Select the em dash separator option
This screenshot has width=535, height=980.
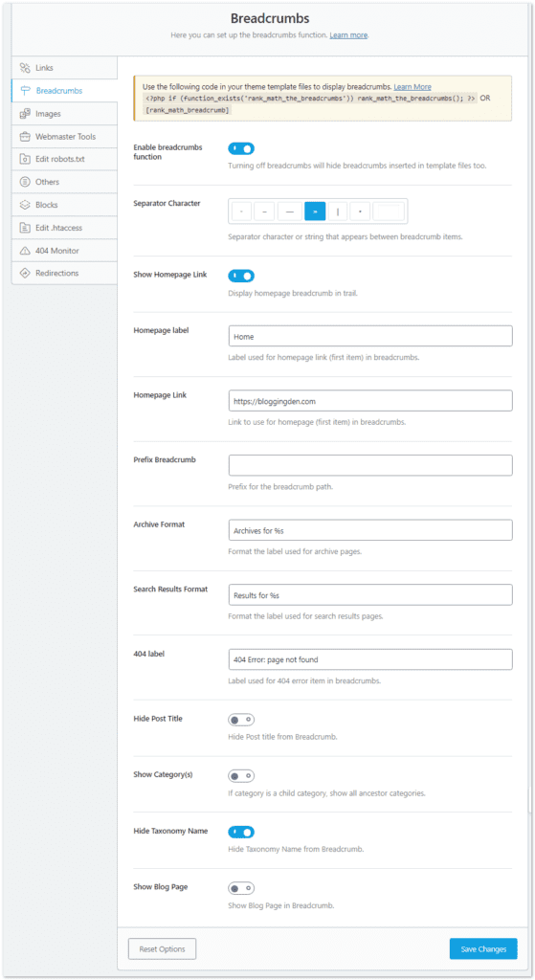(x=289, y=212)
